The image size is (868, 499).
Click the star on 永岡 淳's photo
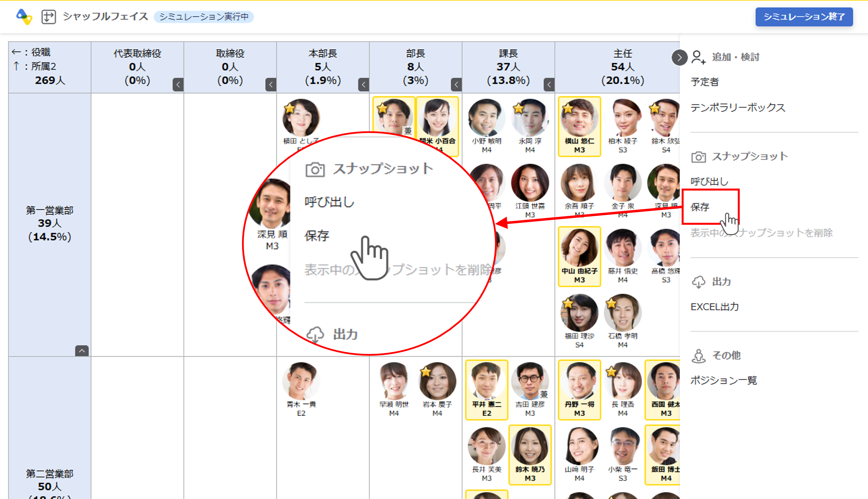pos(518,108)
